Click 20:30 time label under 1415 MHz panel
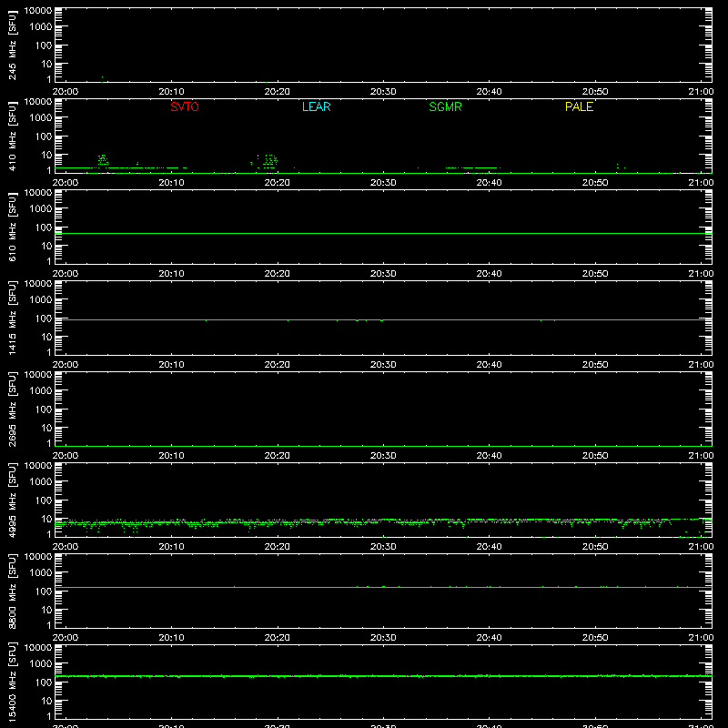The height and width of the screenshot is (728, 728). tap(383, 365)
